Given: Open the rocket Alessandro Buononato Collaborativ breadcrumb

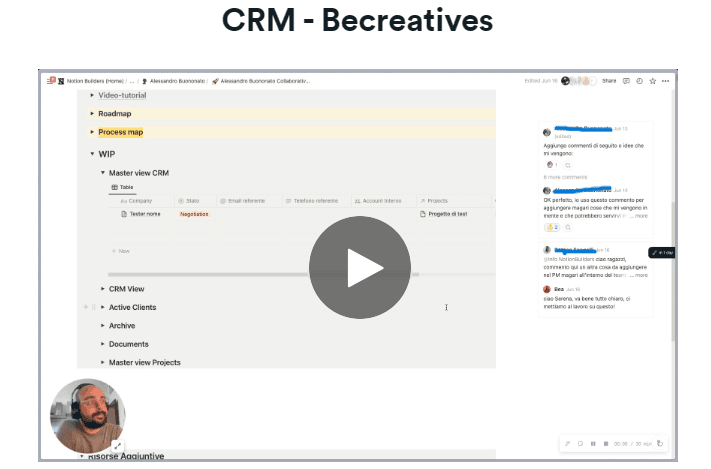Looking at the screenshot, I should (261, 81).
